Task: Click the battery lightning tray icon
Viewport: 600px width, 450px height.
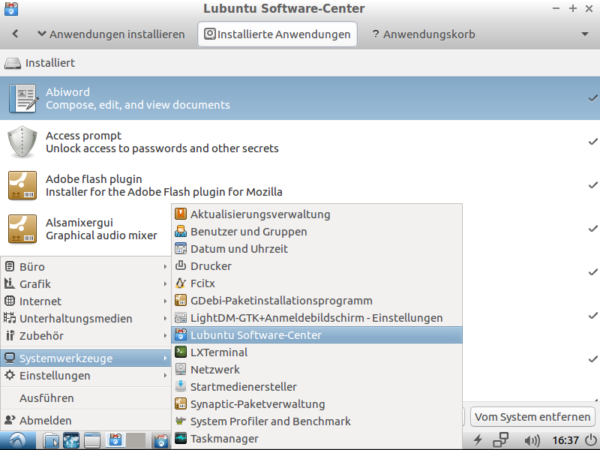Action: pos(478,440)
